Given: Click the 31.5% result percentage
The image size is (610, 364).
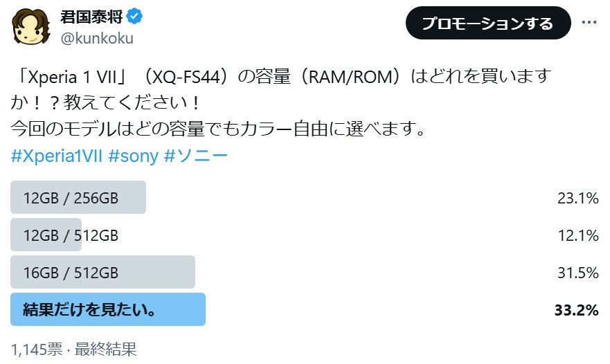Looking at the screenshot, I should (578, 273).
